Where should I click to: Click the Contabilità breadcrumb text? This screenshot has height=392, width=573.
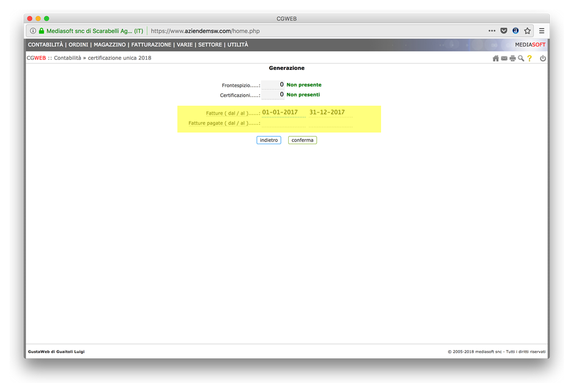click(x=68, y=58)
